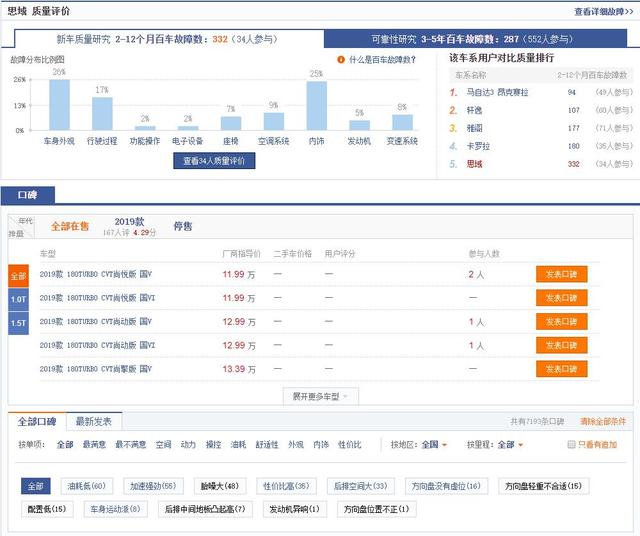Select tag 方向盘轻重不合适(15)
The image size is (640, 536).
(x=544, y=486)
